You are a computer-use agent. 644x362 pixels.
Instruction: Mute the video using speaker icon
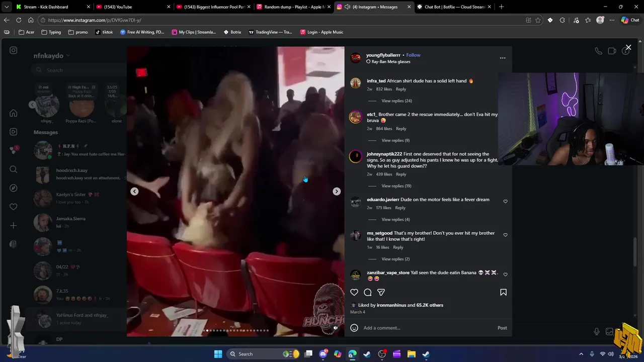[x=336, y=328]
